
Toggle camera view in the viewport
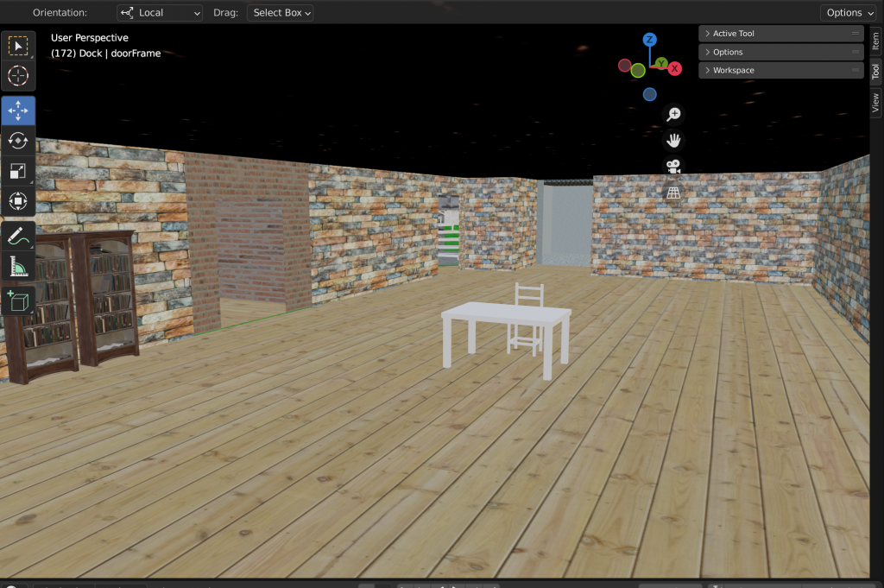[x=673, y=166]
